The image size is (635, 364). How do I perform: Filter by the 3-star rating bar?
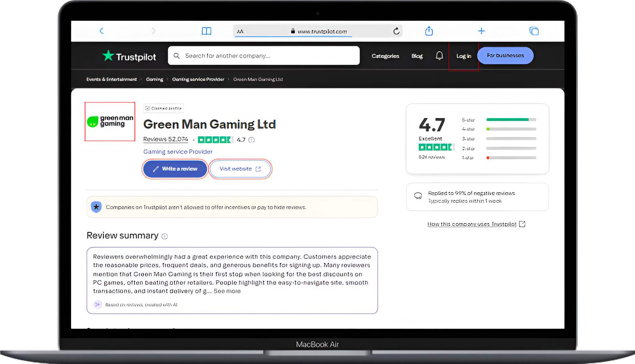499,139
